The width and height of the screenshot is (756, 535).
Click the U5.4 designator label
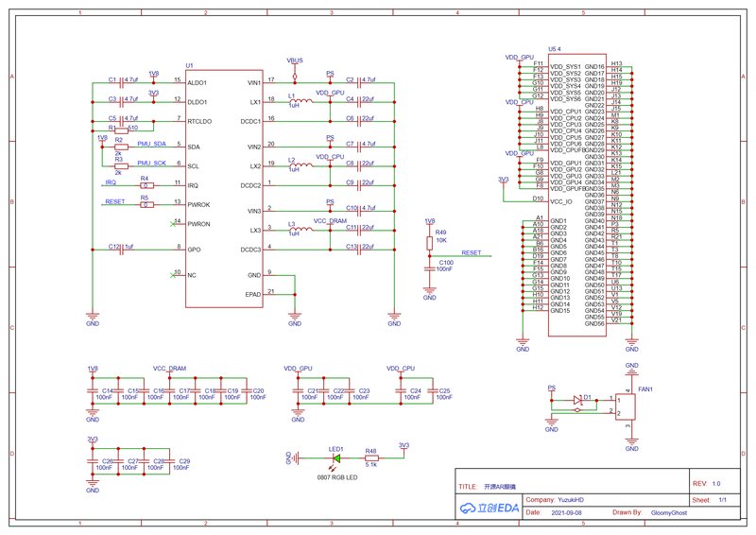pyautogui.click(x=555, y=49)
